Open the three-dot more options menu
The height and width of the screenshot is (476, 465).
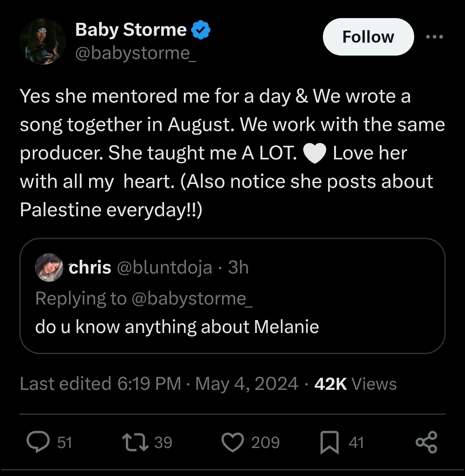434,37
